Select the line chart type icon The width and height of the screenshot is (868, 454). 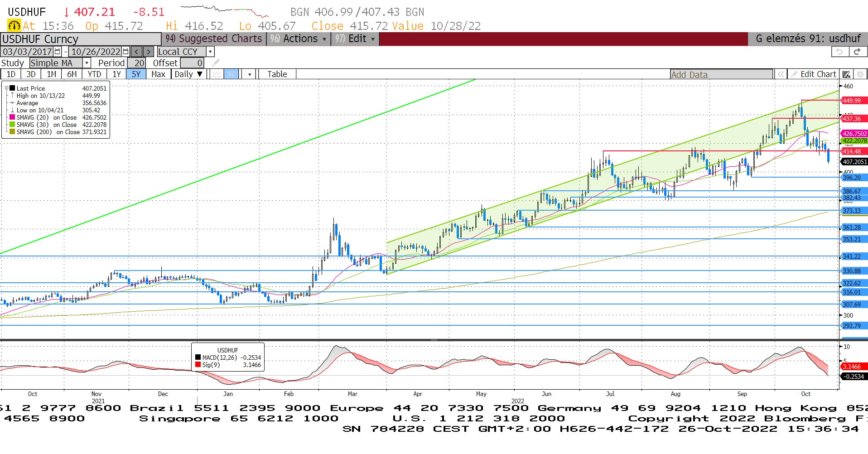coord(217,74)
